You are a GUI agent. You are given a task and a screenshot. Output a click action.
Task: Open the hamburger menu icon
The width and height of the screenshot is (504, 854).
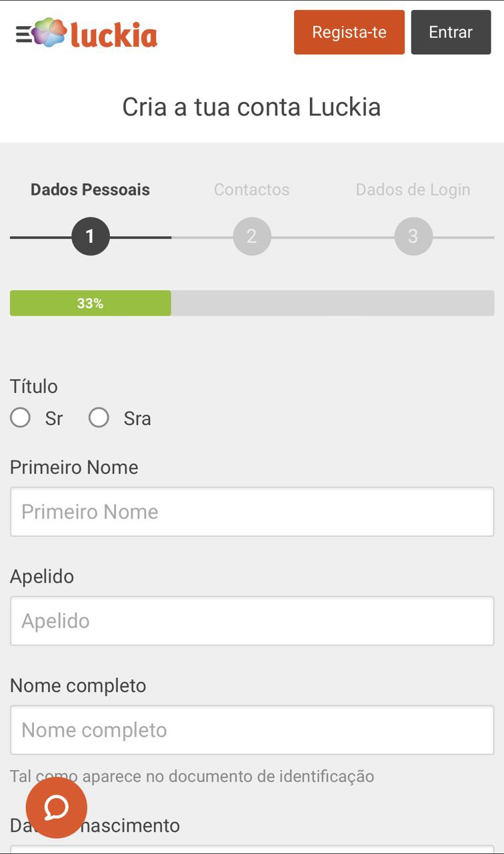click(x=23, y=34)
